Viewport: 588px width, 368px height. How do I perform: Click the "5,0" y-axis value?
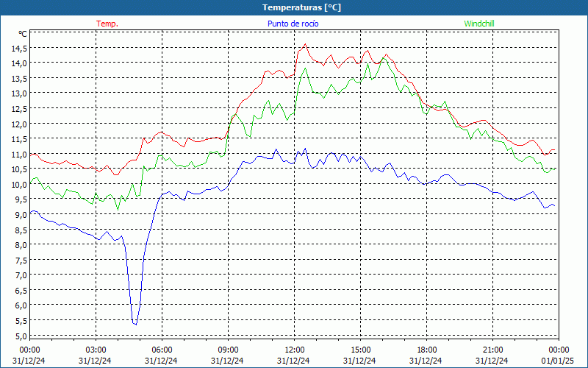pos(21,336)
